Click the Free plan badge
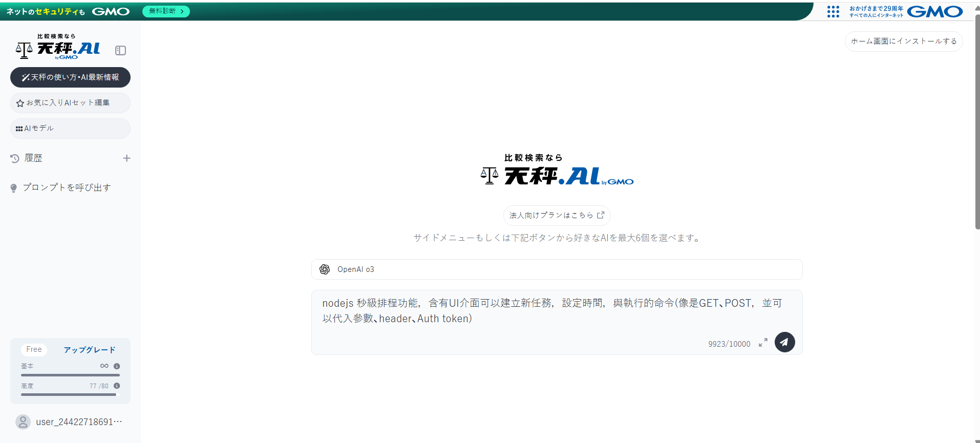Screen dimensions: 980x443 tap(34, 349)
